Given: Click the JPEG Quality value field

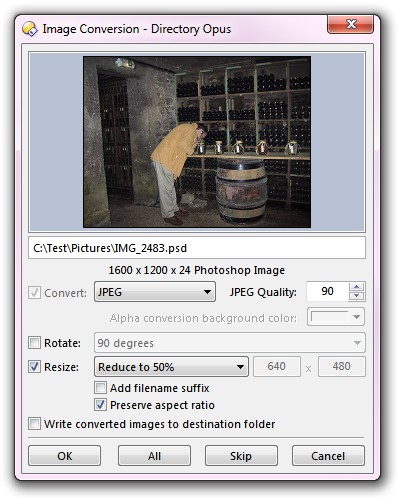Looking at the screenshot, I should pyautogui.click(x=327, y=291).
